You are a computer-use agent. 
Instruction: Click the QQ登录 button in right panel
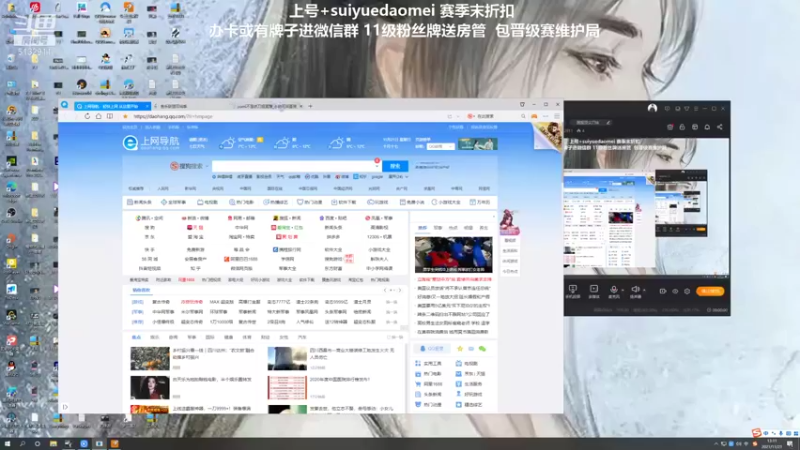[432, 348]
